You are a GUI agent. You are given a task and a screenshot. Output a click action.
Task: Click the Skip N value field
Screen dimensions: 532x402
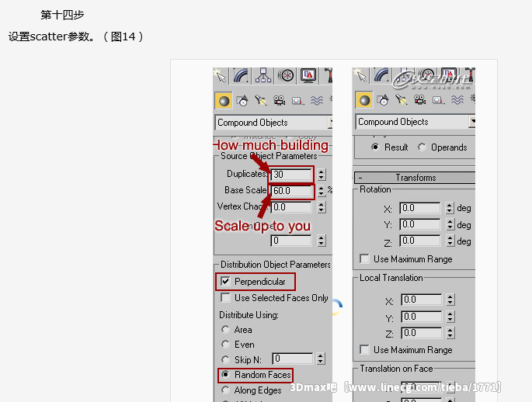point(293,359)
